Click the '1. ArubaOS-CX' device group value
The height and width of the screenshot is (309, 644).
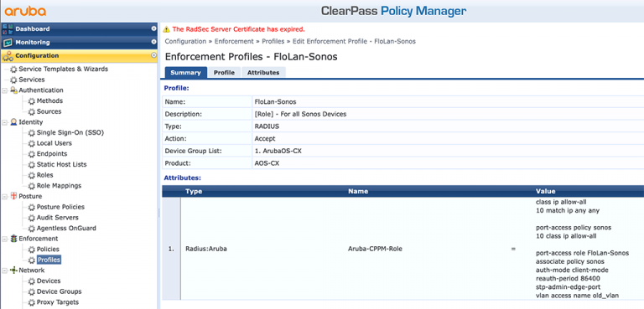pyautogui.click(x=278, y=151)
